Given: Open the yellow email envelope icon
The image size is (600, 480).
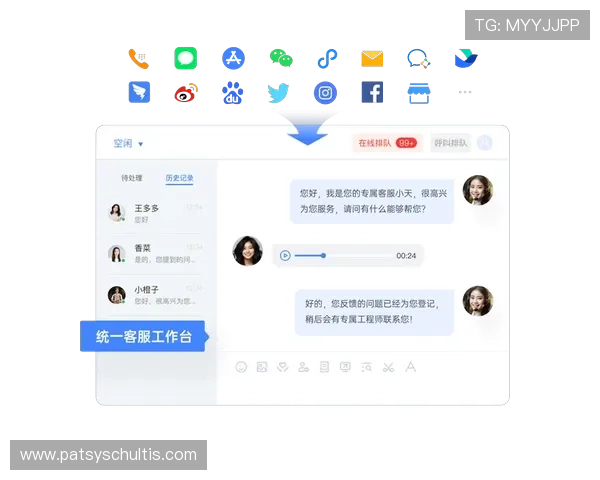Looking at the screenshot, I should (372, 59).
